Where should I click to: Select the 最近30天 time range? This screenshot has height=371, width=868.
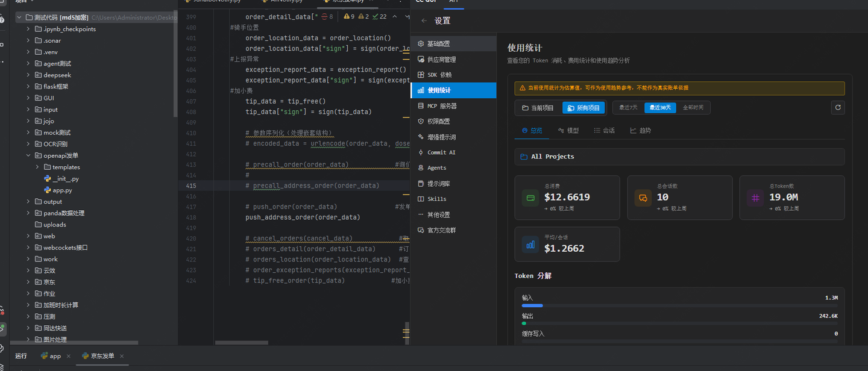(660, 108)
